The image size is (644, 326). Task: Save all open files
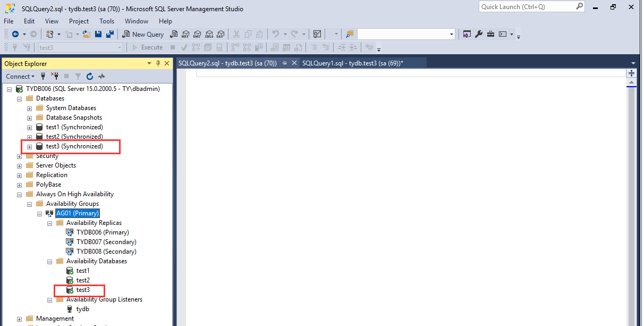(x=110, y=34)
